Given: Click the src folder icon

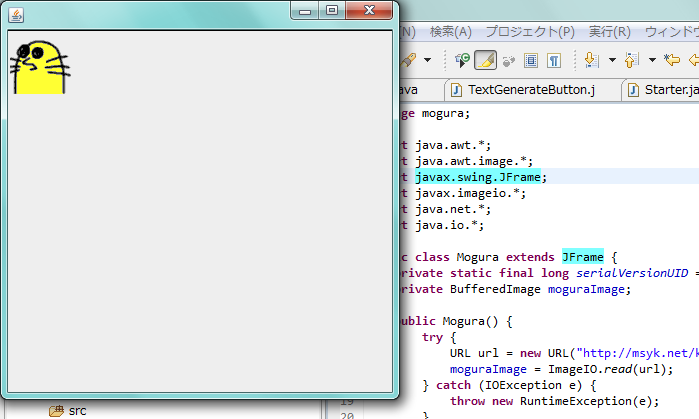Looking at the screenshot, I should tap(56, 410).
